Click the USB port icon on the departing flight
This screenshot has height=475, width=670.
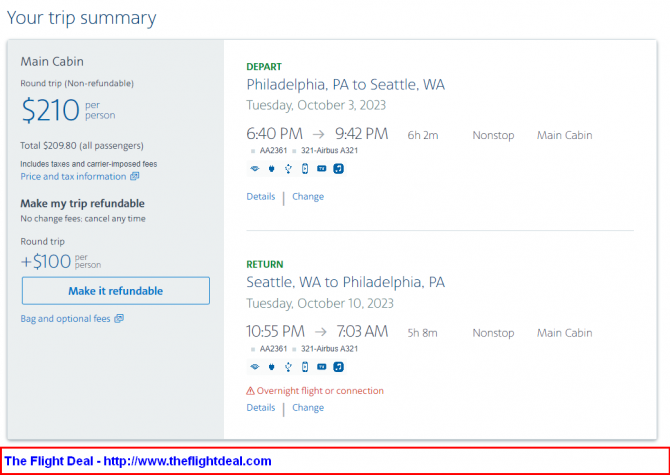coord(288,169)
